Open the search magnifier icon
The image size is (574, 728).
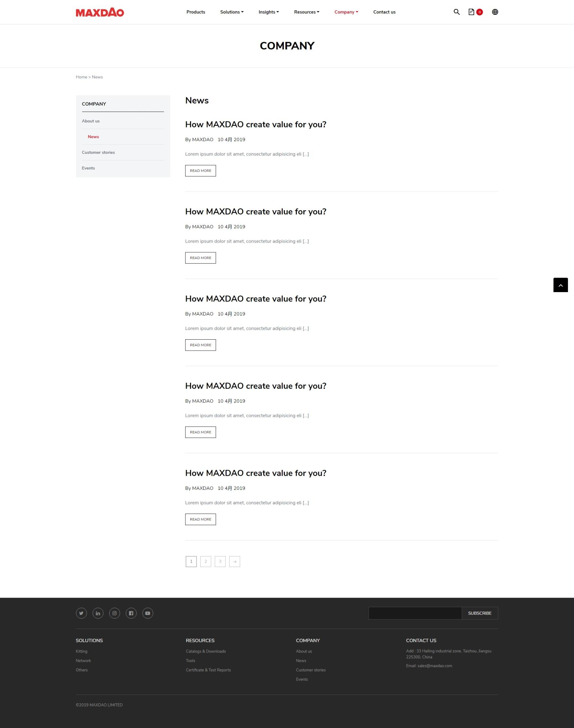[457, 12]
